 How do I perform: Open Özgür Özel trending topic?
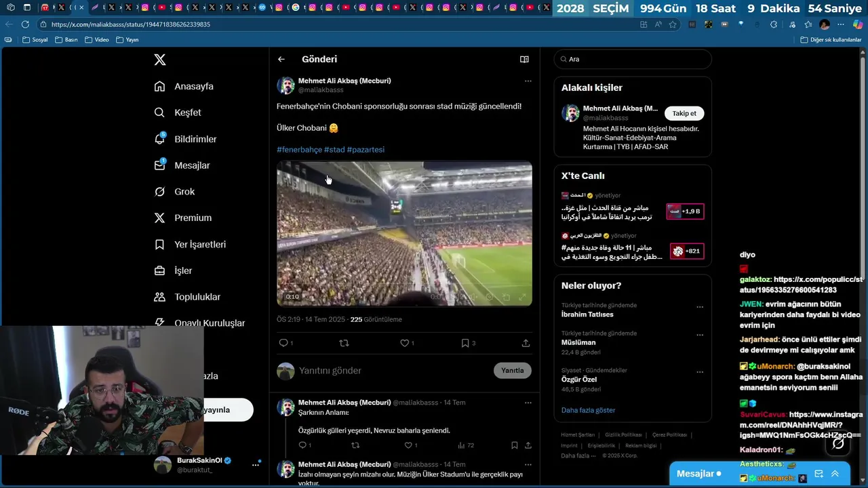pyautogui.click(x=579, y=380)
